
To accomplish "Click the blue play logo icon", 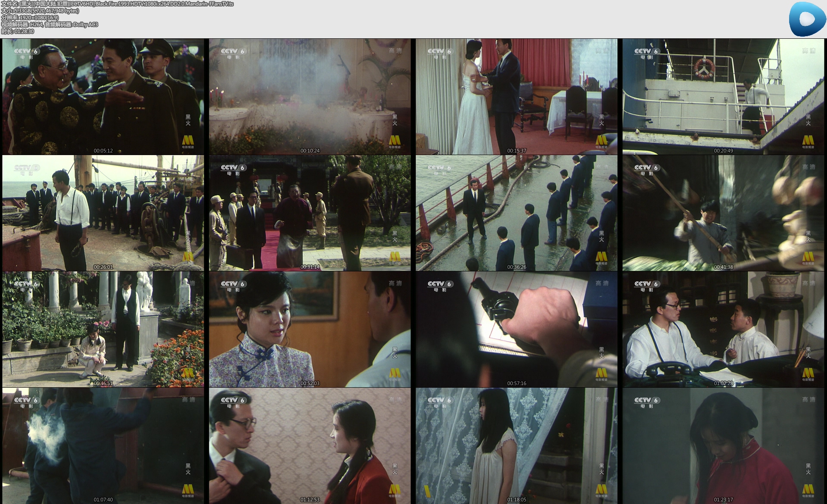I will pos(807,19).
